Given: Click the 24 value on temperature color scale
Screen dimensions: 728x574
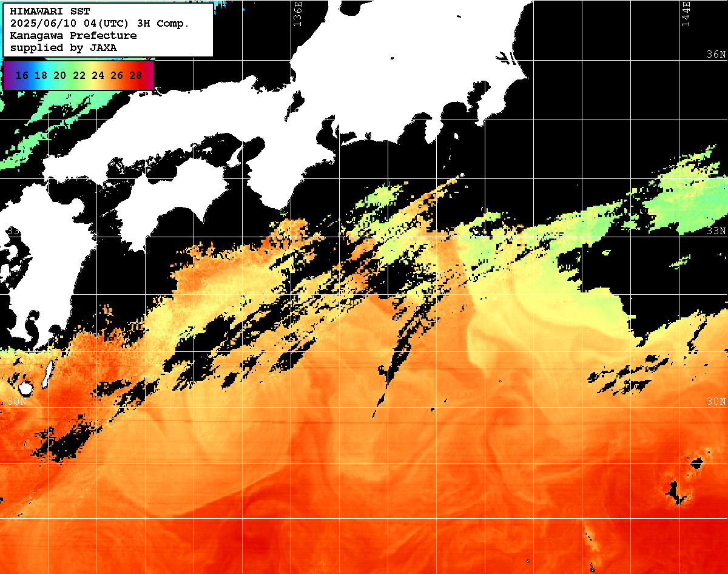Looking at the screenshot, I should pos(98,75).
